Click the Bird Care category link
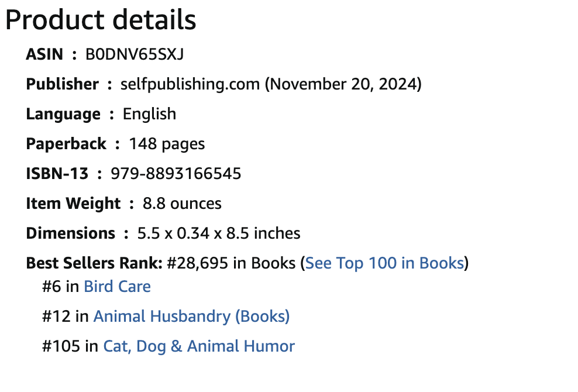This screenshot has width=578, height=392. point(117,287)
